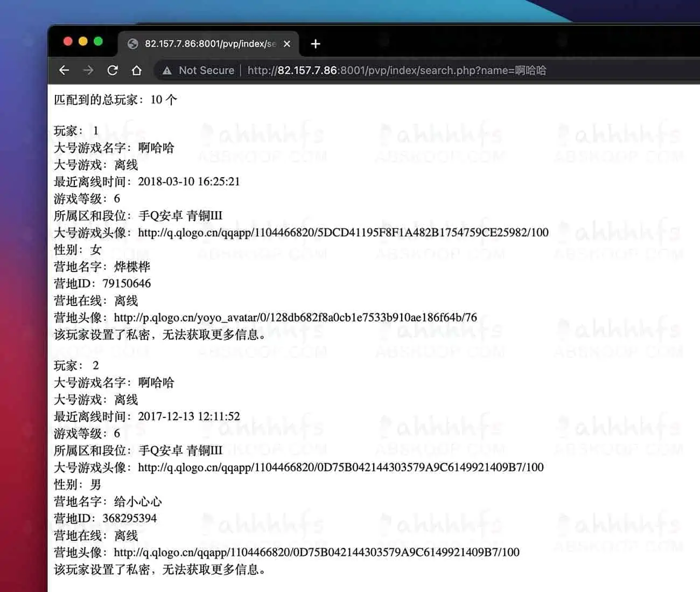Screen dimensions: 700x592
Task: Select the URL in the address bar
Action: (x=377, y=70)
